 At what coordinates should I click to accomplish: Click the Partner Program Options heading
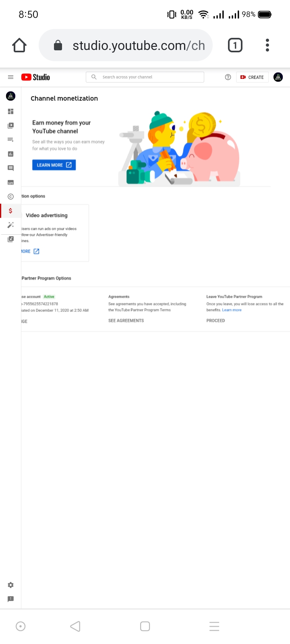[46, 278]
